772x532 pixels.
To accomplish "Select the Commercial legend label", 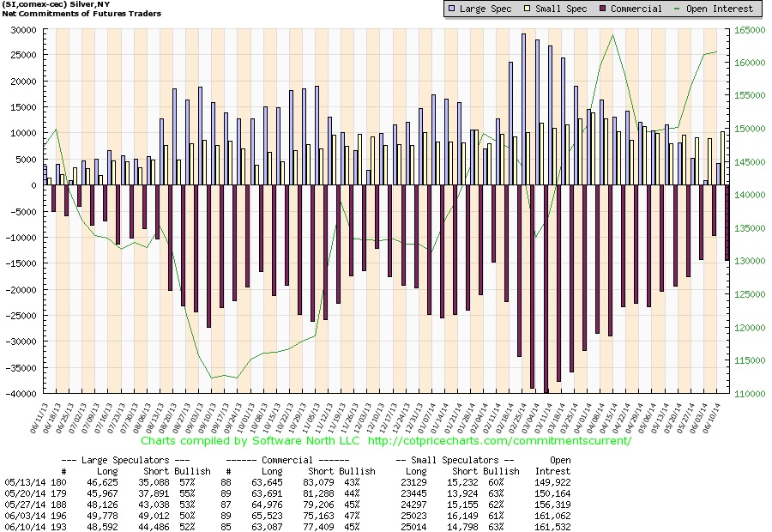I will pos(636,9).
